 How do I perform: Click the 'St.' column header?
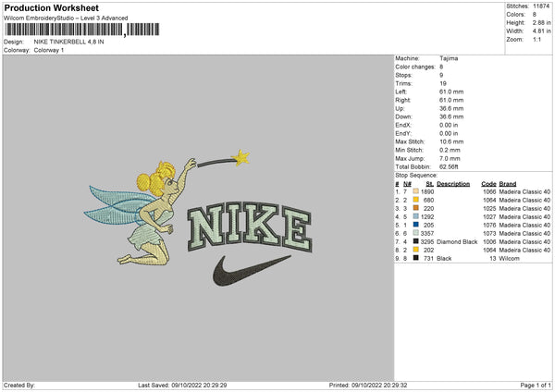tap(430, 184)
